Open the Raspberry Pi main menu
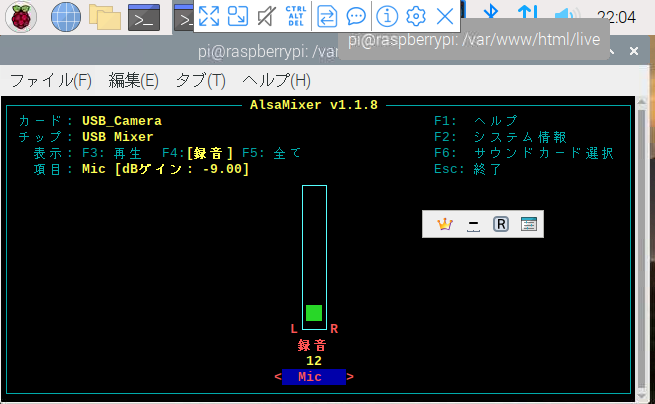Image resolution: width=655 pixels, height=404 pixels. tap(21, 17)
